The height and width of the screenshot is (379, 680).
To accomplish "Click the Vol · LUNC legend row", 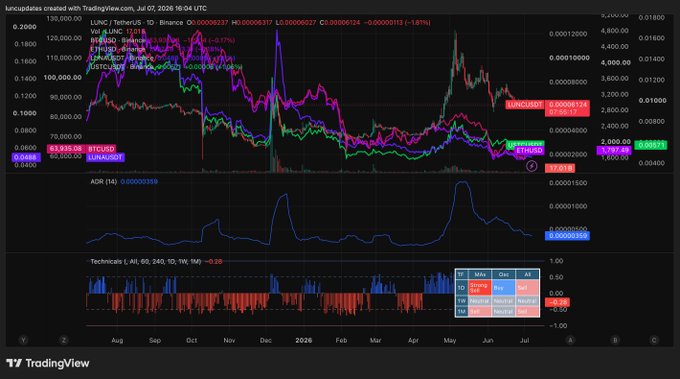I will (118, 32).
